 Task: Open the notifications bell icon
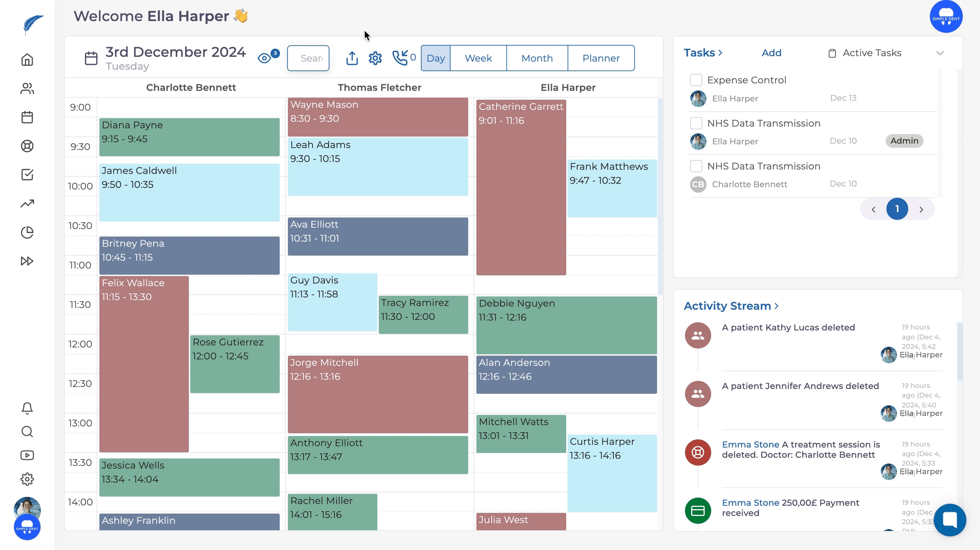pos(27,408)
